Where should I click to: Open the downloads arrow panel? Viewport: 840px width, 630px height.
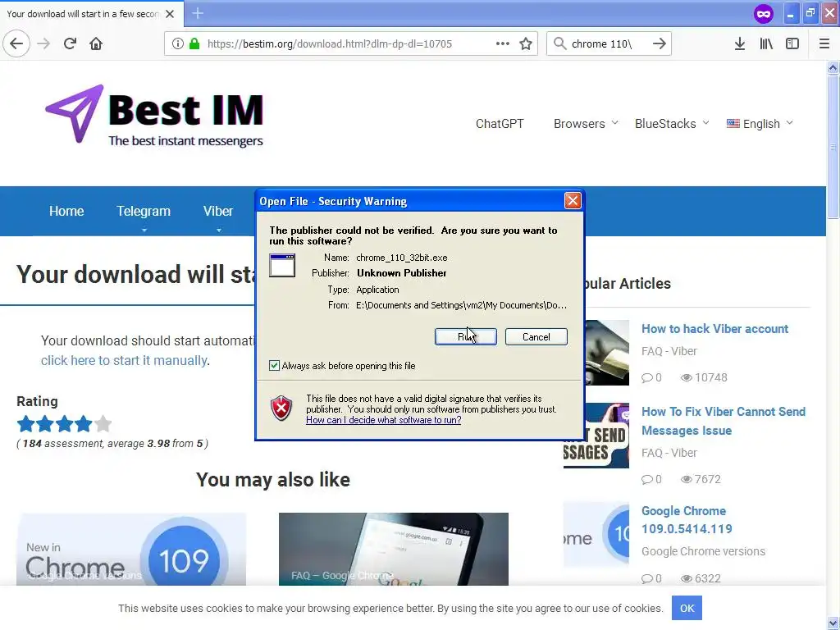(740, 43)
